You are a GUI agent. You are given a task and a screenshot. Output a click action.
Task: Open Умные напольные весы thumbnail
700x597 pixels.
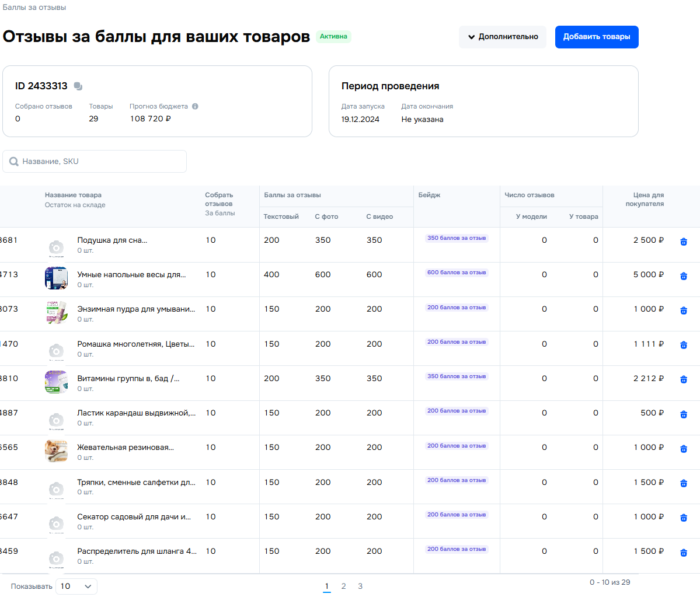click(x=56, y=278)
